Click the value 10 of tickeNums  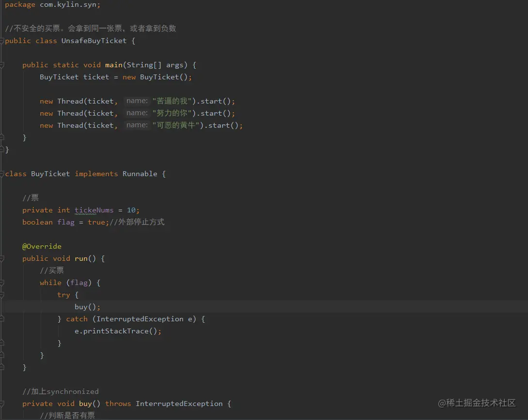pyautogui.click(x=131, y=210)
